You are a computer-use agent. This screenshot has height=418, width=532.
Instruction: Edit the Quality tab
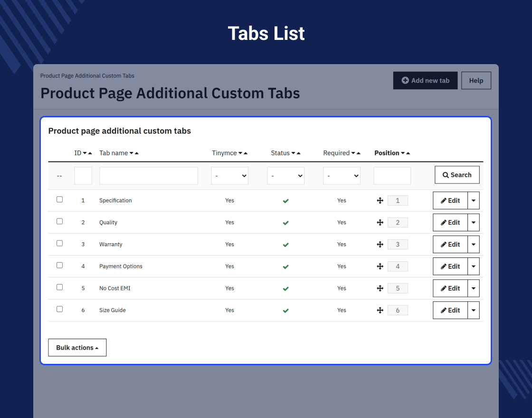[450, 223]
